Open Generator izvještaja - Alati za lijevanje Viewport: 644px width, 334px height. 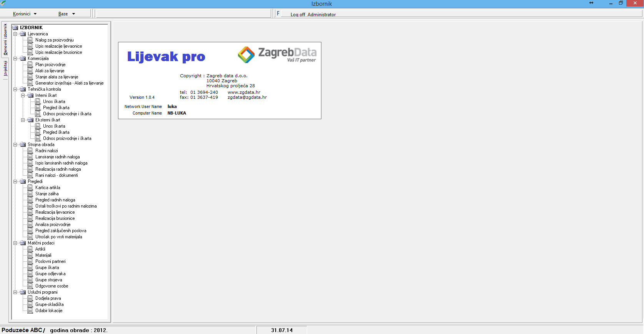pos(69,83)
